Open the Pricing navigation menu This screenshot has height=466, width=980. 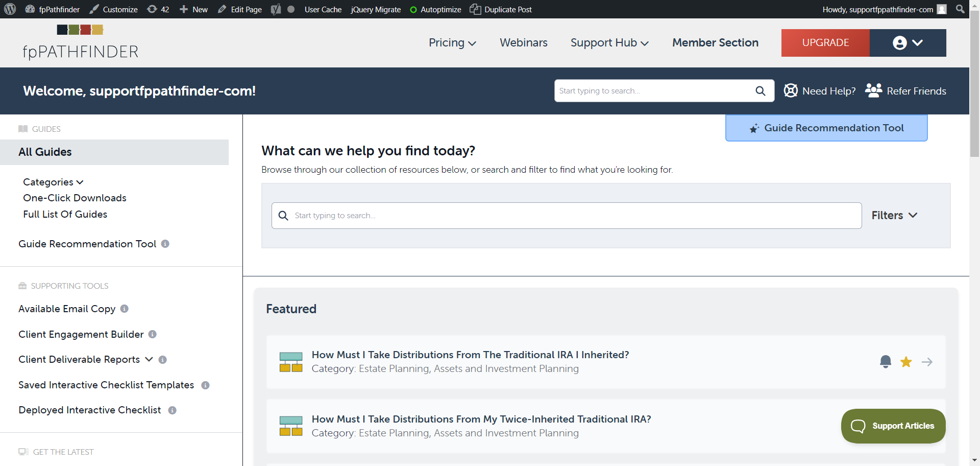coord(452,43)
